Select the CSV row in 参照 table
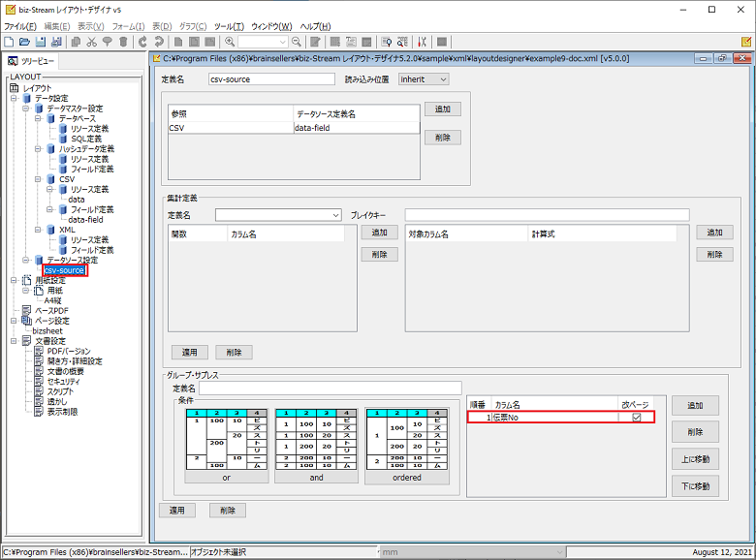The width and height of the screenshot is (756, 560). [x=294, y=128]
